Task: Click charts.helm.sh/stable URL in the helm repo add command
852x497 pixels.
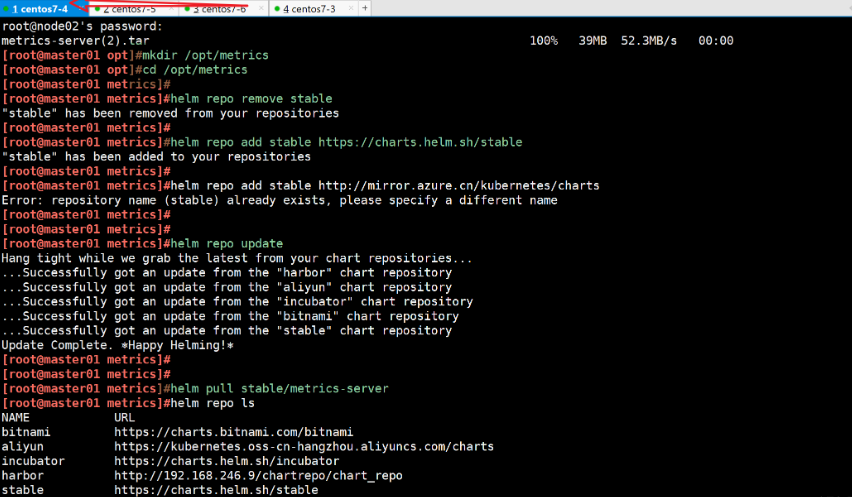Action: coord(420,142)
